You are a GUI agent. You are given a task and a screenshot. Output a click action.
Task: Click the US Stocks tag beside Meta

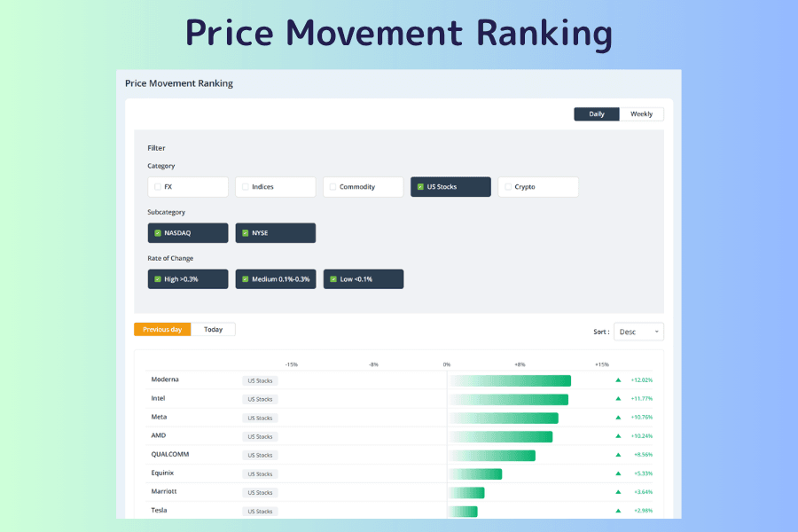point(260,418)
